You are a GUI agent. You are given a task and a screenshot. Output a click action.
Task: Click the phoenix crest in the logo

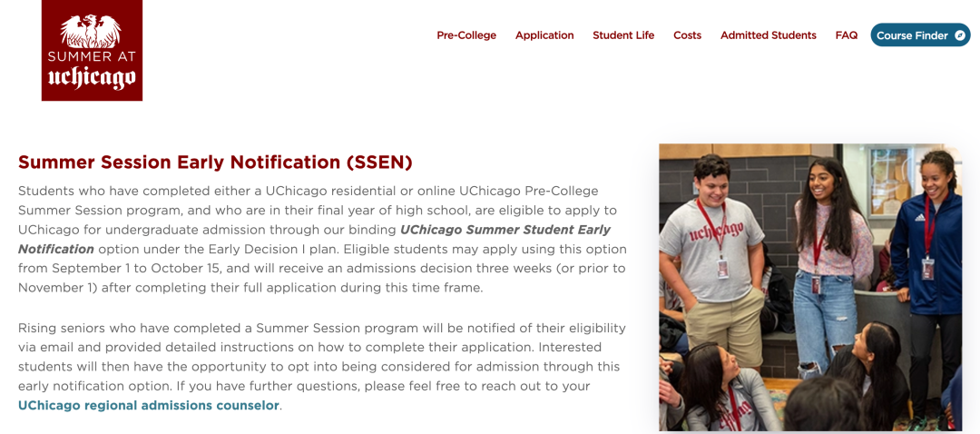coord(91,29)
